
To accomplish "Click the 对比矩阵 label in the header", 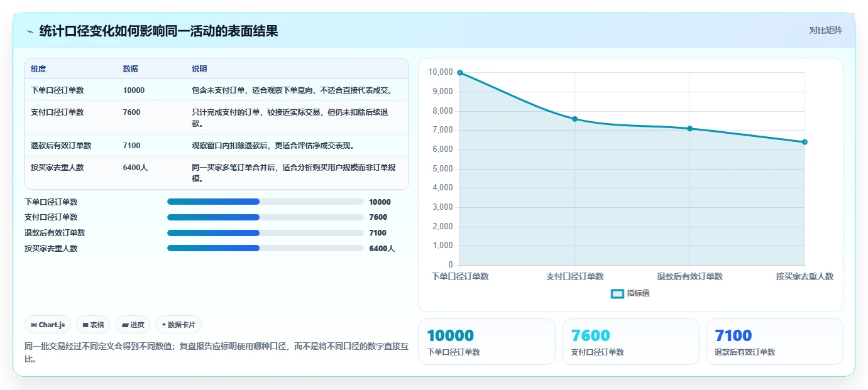I will coord(825,31).
